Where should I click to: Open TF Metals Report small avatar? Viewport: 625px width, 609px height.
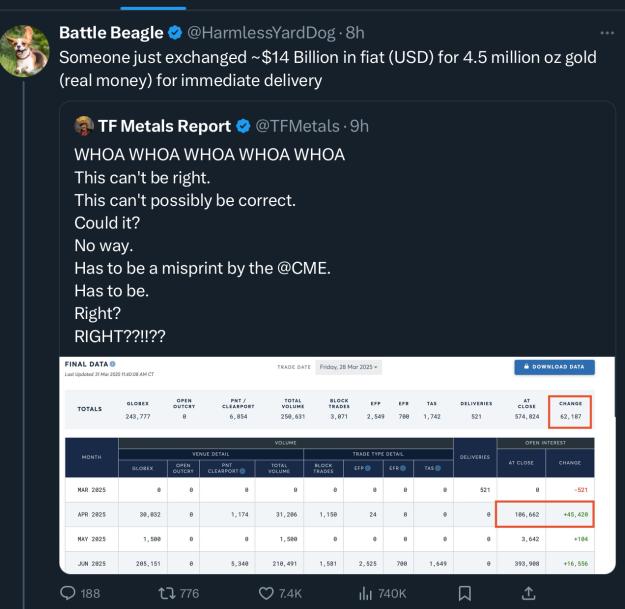click(x=84, y=126)
